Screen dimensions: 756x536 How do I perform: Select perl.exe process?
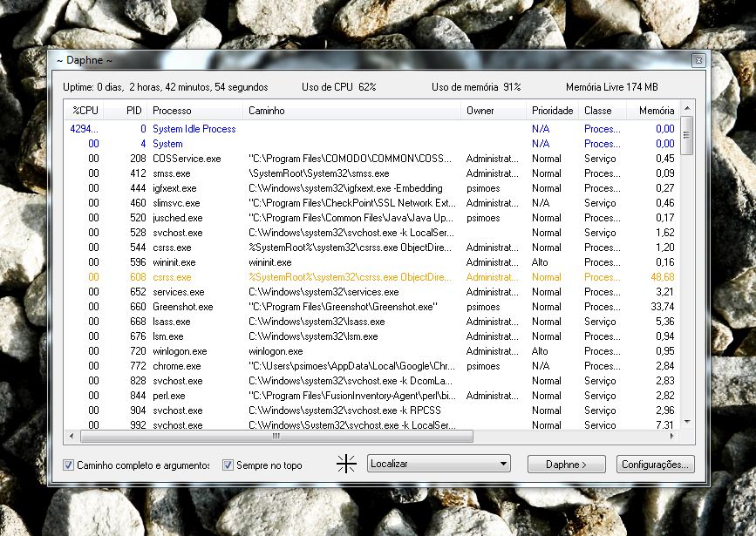371,396
